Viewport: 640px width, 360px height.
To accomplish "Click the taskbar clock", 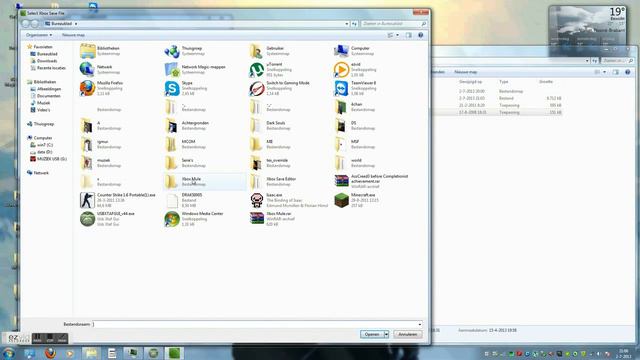I will pos(623,353).
